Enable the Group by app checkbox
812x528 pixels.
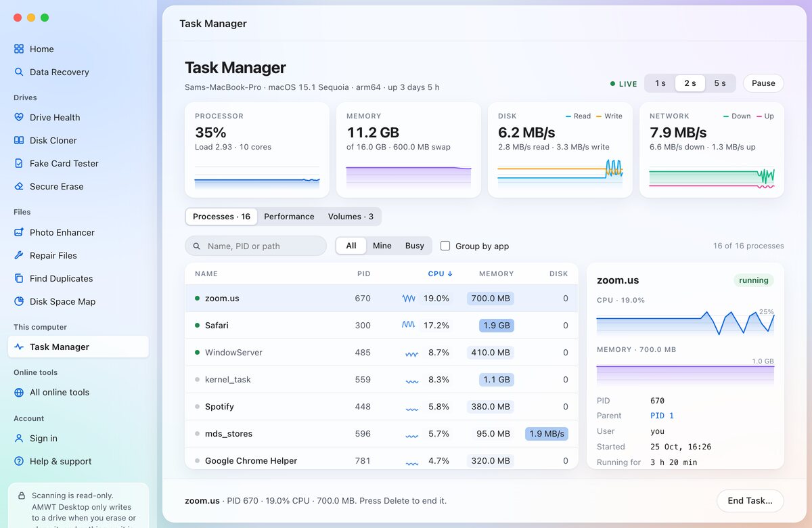coord(445,246)
